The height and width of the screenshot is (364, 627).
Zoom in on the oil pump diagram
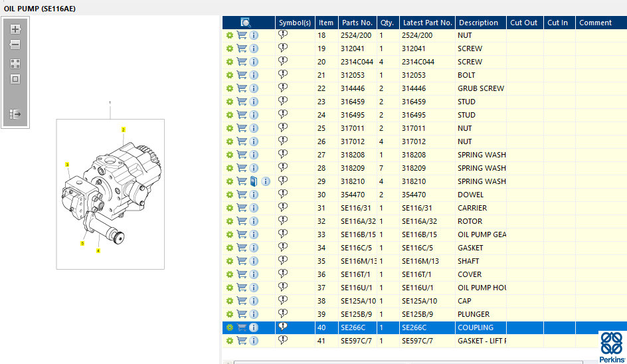(x=15, y=29)
